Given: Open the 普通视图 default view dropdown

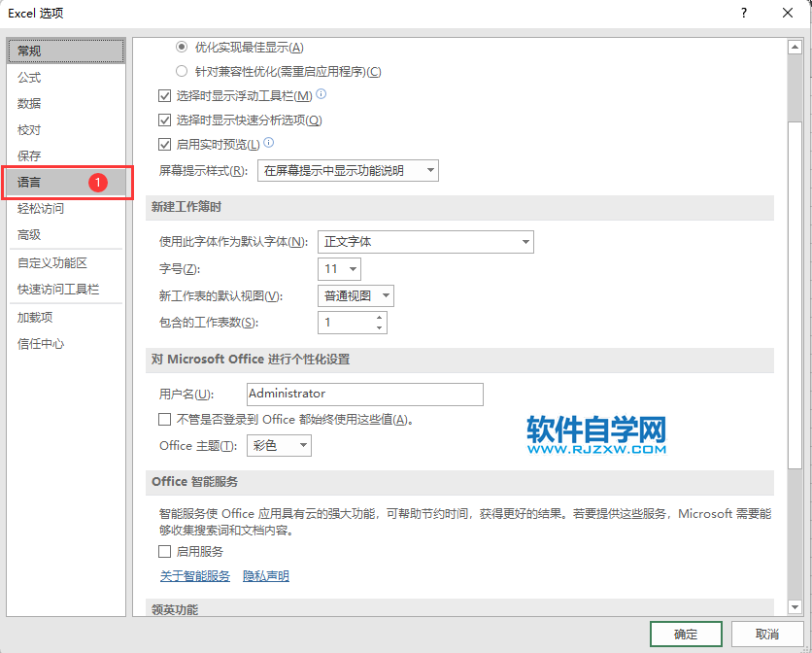Looking at the screenshot, I should pyautogui.click(x=355, y=296).
